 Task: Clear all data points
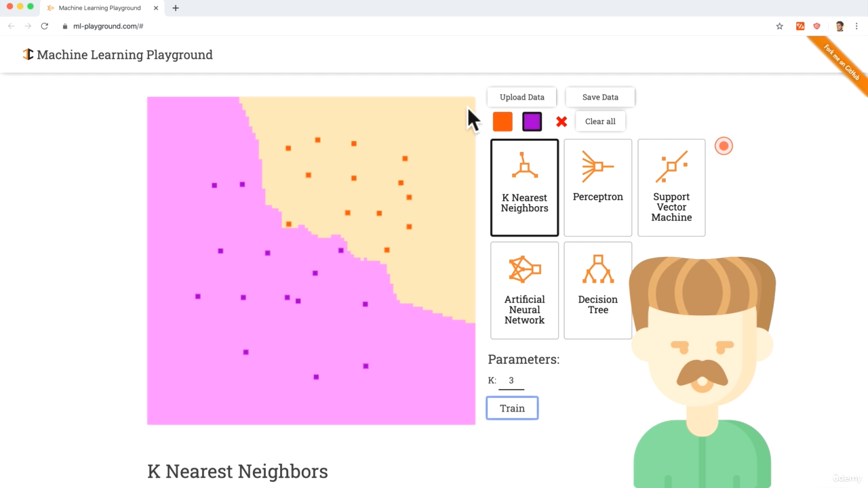click(x=600, y=121)
